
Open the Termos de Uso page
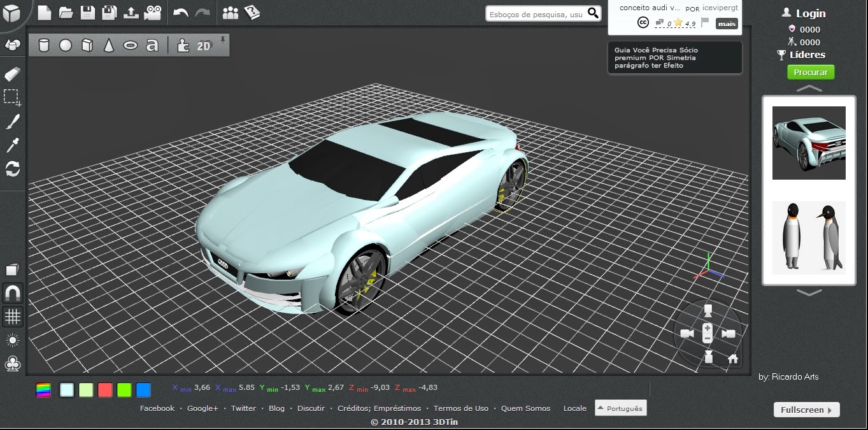tap(460, 408)
